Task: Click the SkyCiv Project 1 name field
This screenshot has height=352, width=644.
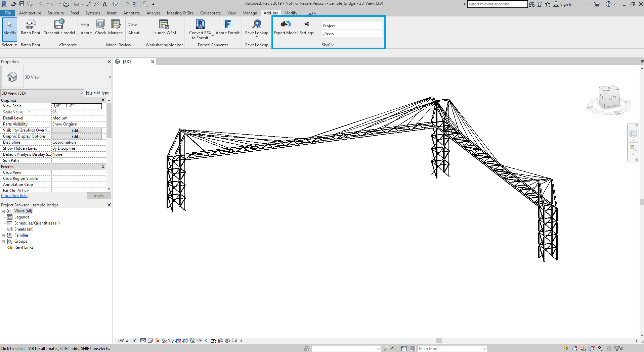Action: (351, 26)
